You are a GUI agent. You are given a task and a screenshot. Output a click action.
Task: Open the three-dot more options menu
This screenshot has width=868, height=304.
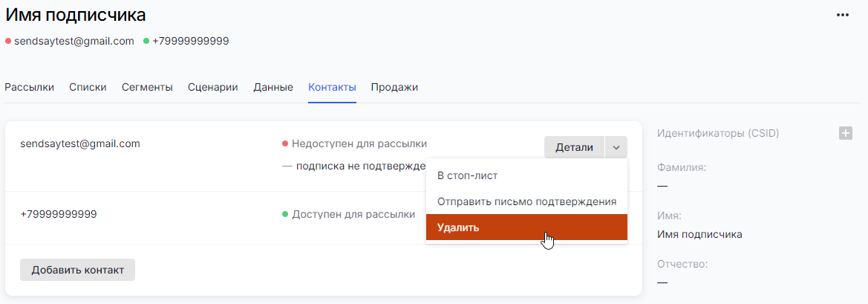click(842, 15)
